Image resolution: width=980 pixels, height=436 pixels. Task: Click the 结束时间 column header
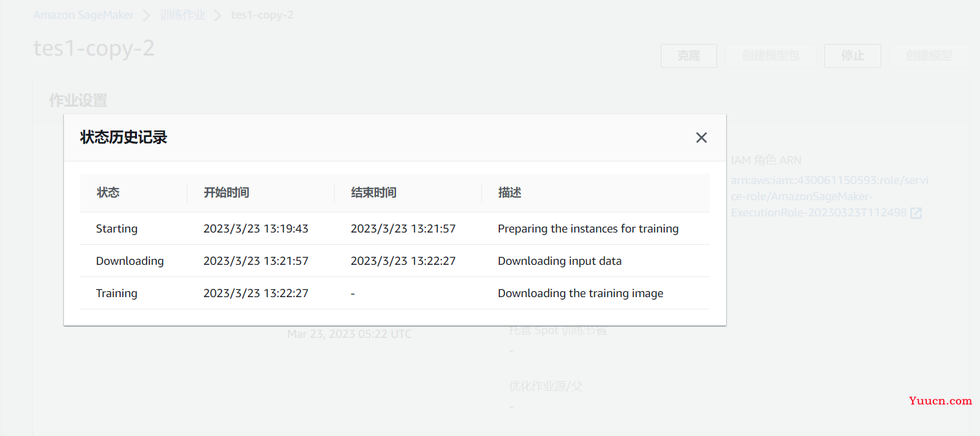coord(373,192)
